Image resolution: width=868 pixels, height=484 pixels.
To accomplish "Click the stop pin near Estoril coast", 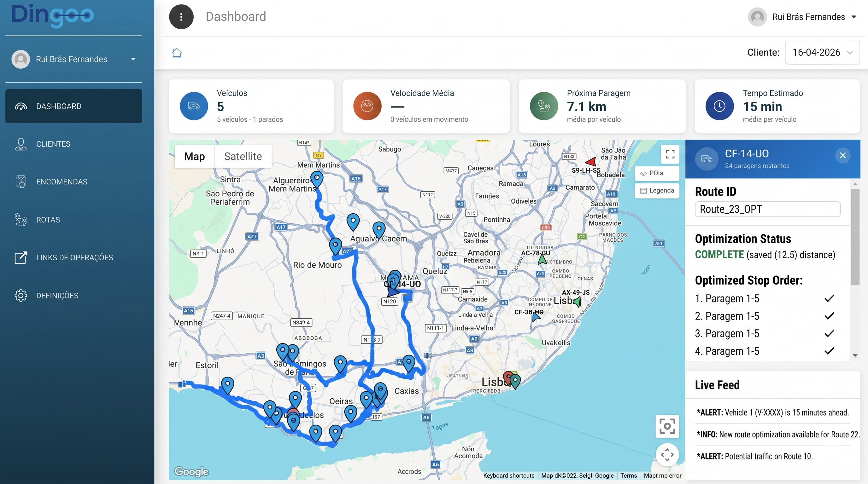I will 227,385.
